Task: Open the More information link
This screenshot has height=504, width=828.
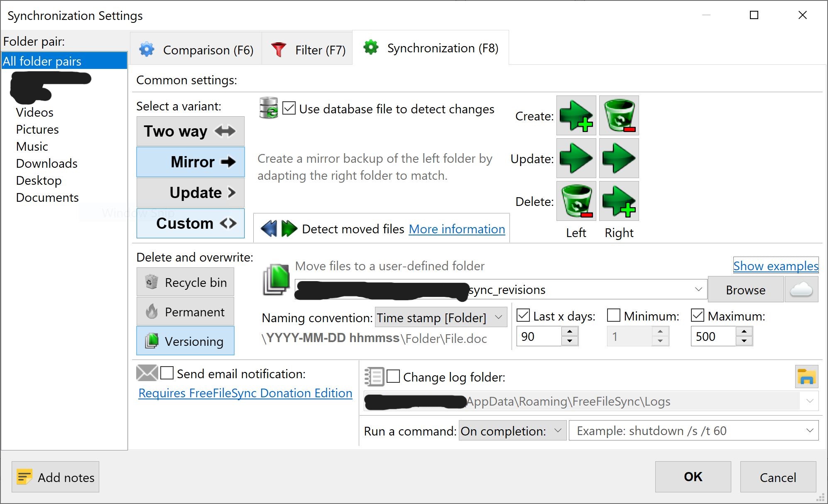Action: (457, 229)
